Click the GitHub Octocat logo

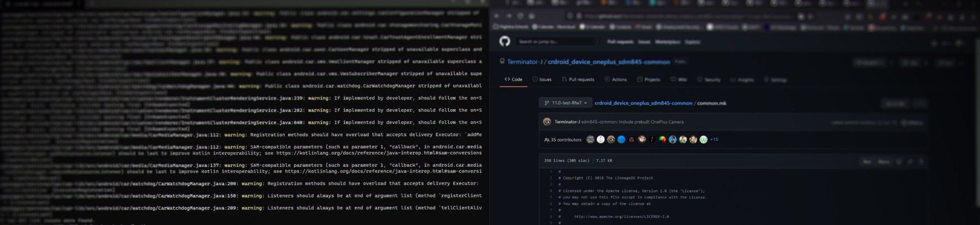(x=505, y=41)
